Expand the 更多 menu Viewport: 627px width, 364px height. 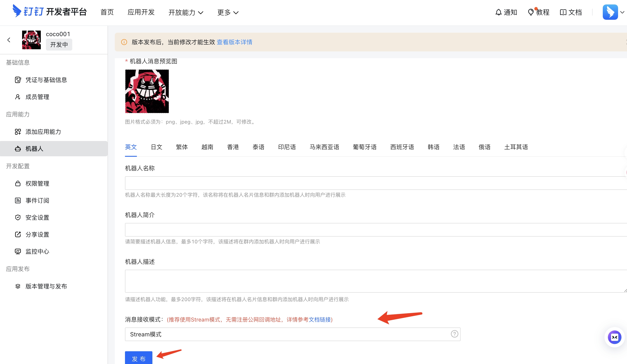click(227, 13)
